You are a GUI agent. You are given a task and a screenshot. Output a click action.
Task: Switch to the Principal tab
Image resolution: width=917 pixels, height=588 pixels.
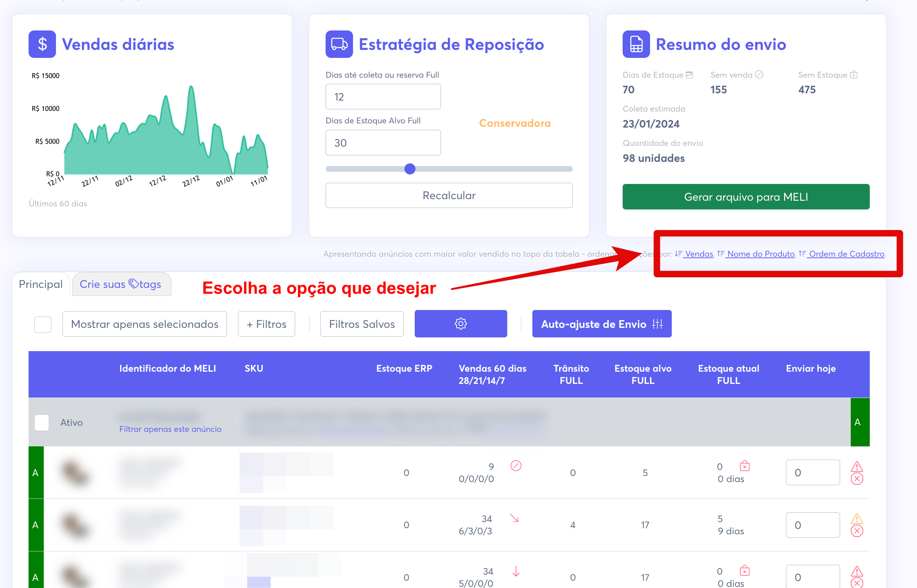pyautogui.click(x=40, y=284)
